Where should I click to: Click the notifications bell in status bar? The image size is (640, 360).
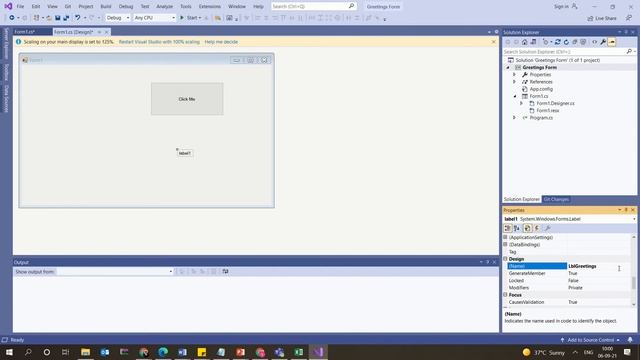[x=630, y=340]
